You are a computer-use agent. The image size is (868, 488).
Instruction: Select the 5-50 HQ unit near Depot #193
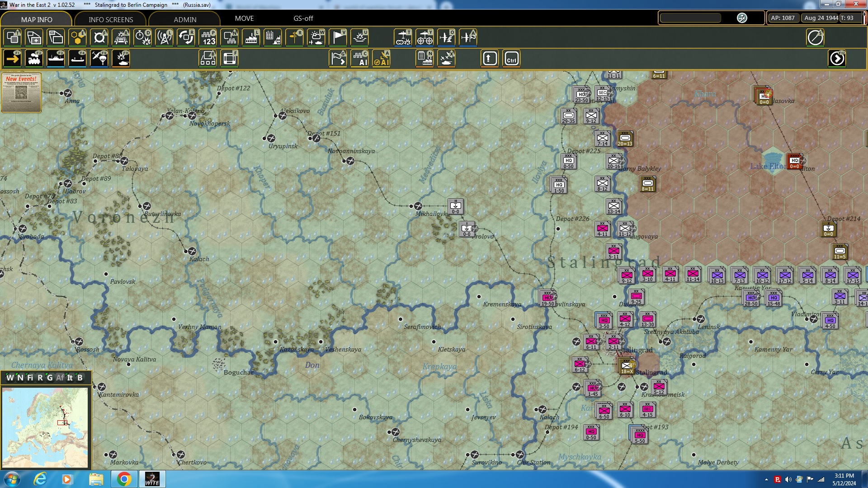(639, 436)
